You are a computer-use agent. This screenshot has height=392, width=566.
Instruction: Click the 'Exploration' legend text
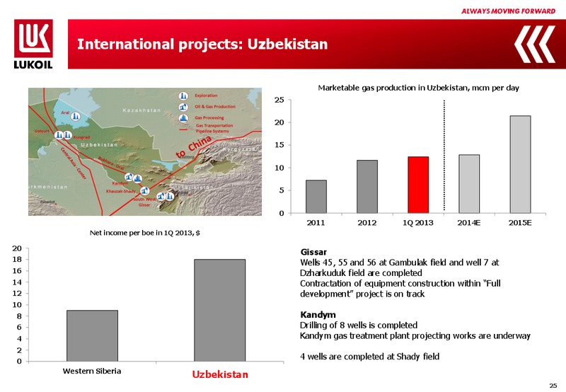(x=206, y=96)
